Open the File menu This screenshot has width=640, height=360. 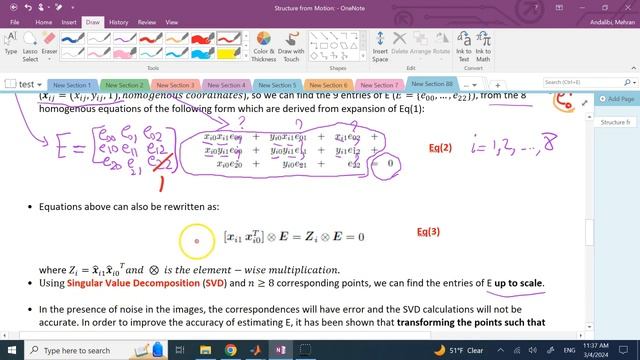[x=15, y=22]
